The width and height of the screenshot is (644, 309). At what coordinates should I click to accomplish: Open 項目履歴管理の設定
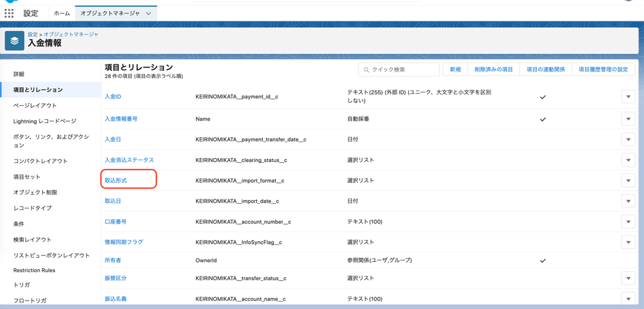pos(603,70)
